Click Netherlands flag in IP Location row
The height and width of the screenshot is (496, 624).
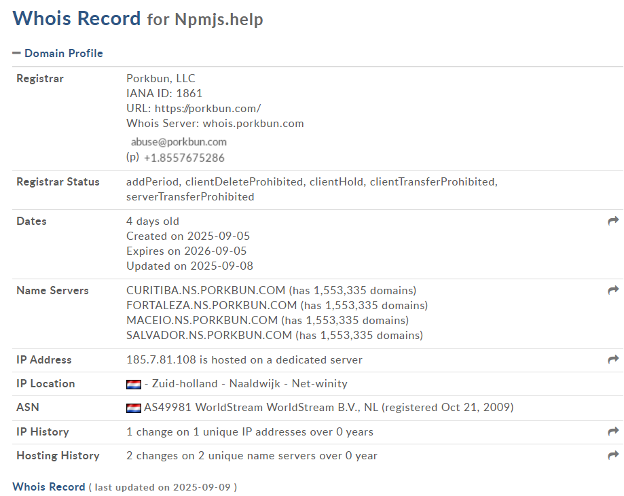(x=133, y=384)
